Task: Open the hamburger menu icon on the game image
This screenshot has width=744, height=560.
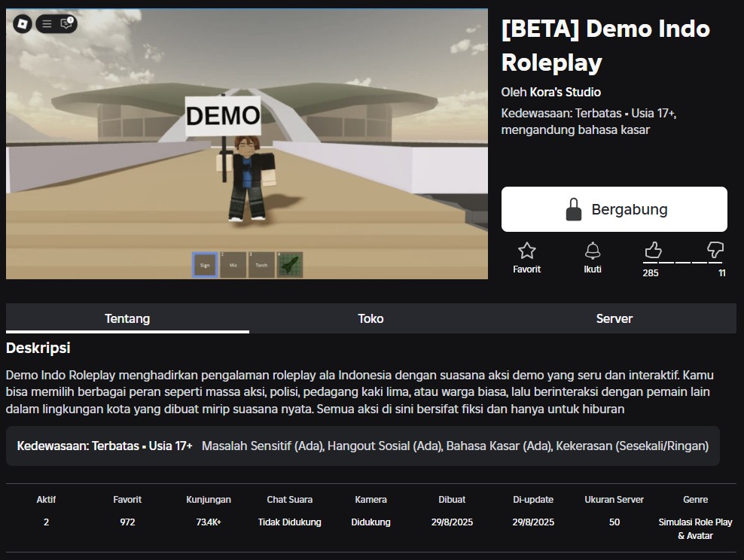Action: 47,23
